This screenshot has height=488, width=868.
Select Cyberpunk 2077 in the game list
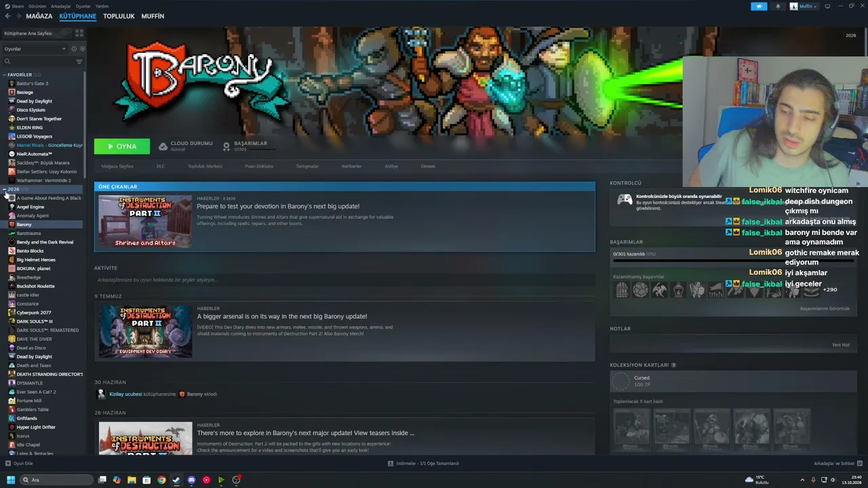click(34, 312)
